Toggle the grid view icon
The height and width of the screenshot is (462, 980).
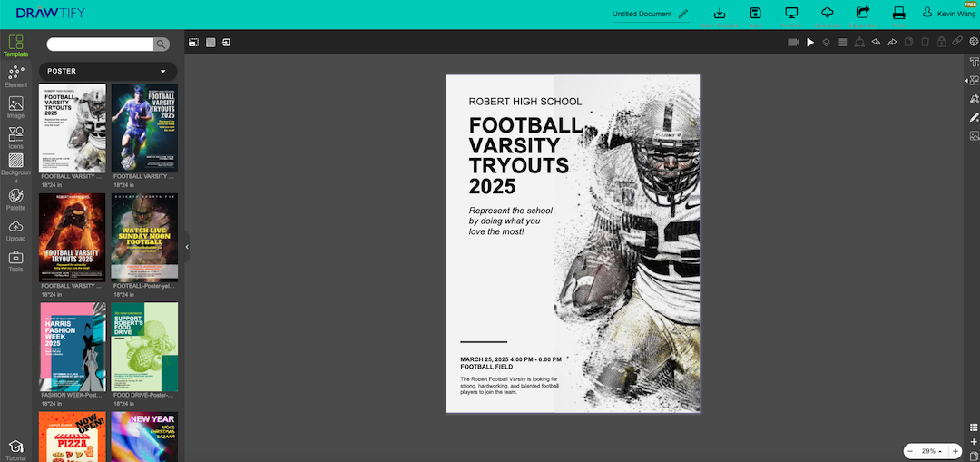pyautogui.click(x=973, y=428)
